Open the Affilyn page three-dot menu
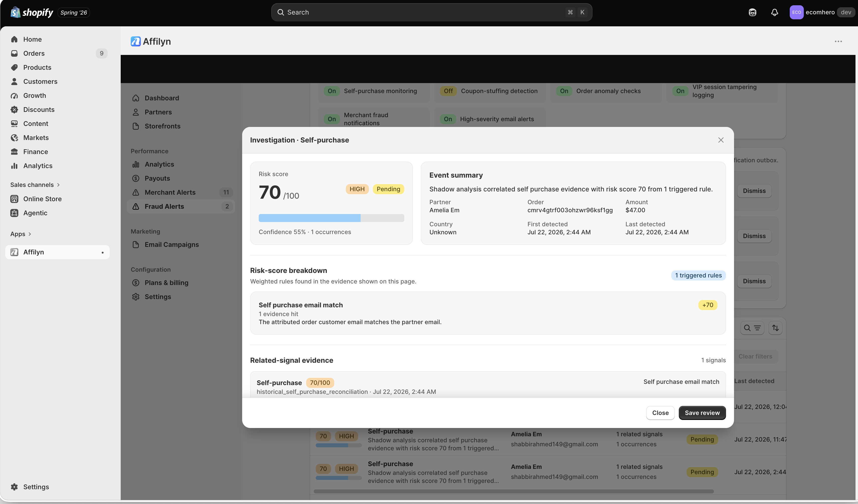 838,41
